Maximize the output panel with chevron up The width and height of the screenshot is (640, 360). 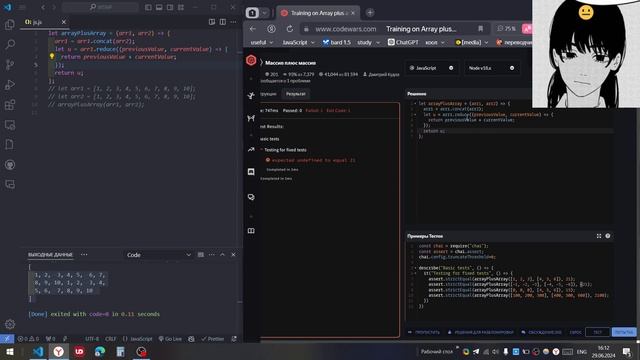point(222,255)
